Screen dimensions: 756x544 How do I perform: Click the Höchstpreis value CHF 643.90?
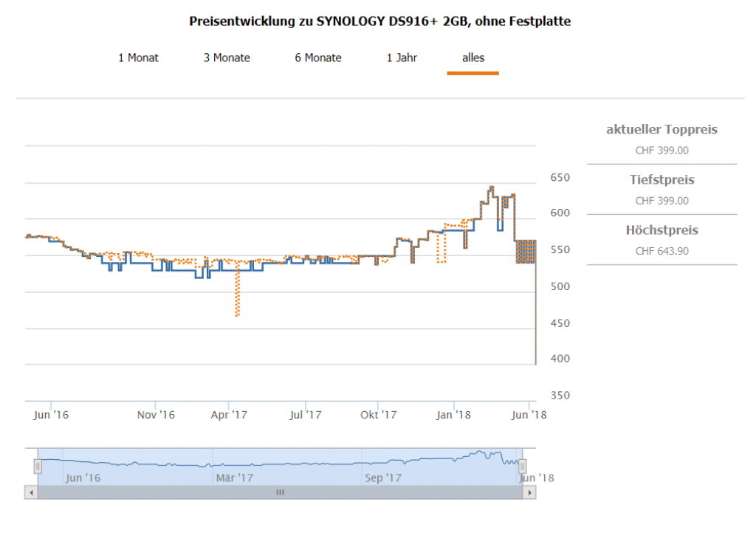(x=661, y=251)
